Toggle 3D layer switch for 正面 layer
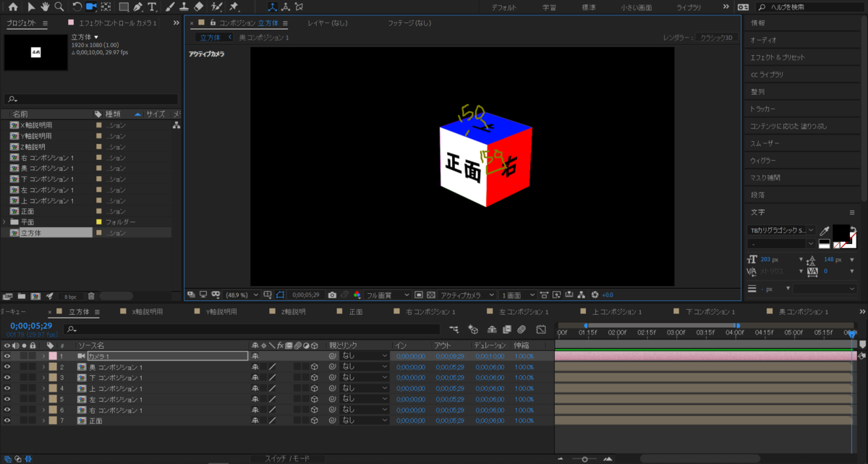 point(315,421)
